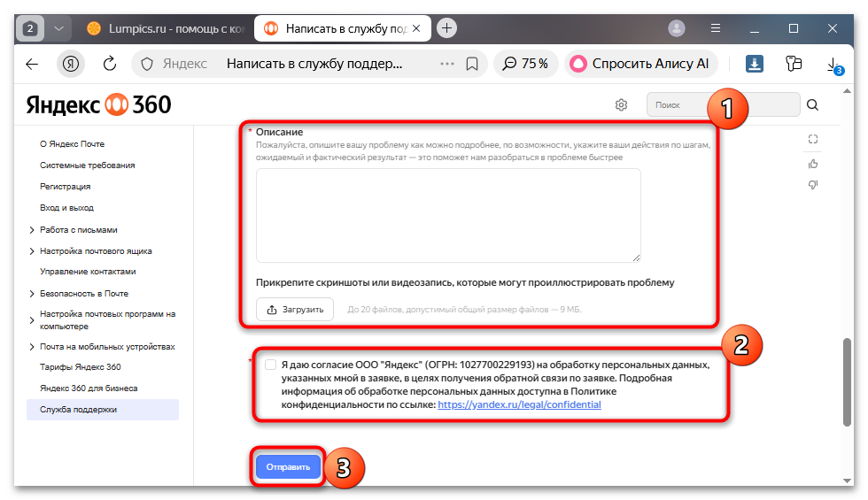Open 'Системные требования' sidebar item
868x500 pixels.
tap(87, 165)
